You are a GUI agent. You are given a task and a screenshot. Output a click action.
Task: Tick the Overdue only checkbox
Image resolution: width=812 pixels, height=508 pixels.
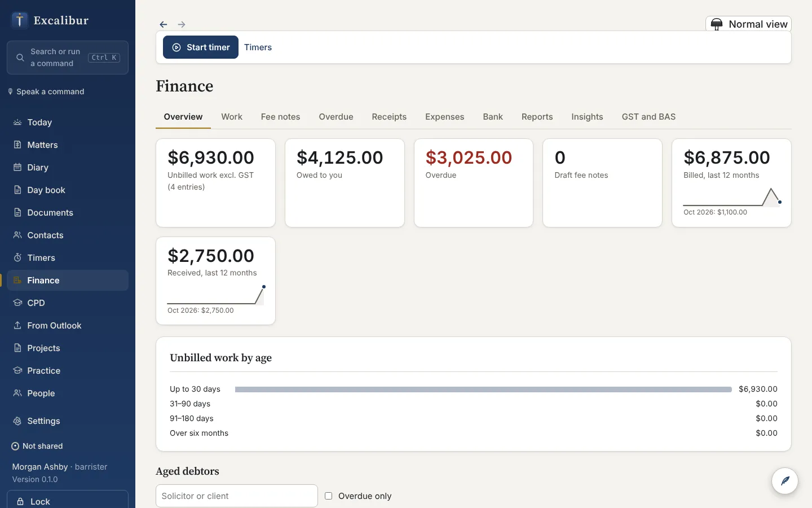coord(328,496)
